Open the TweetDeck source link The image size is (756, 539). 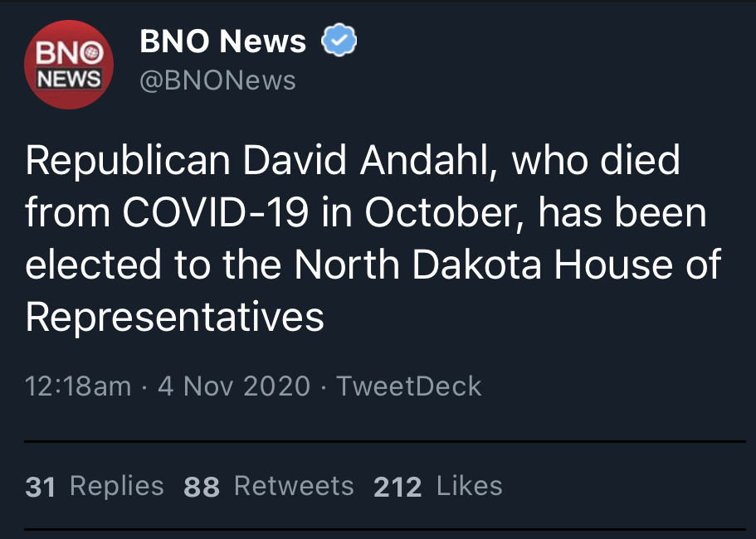tap(409, 386)
